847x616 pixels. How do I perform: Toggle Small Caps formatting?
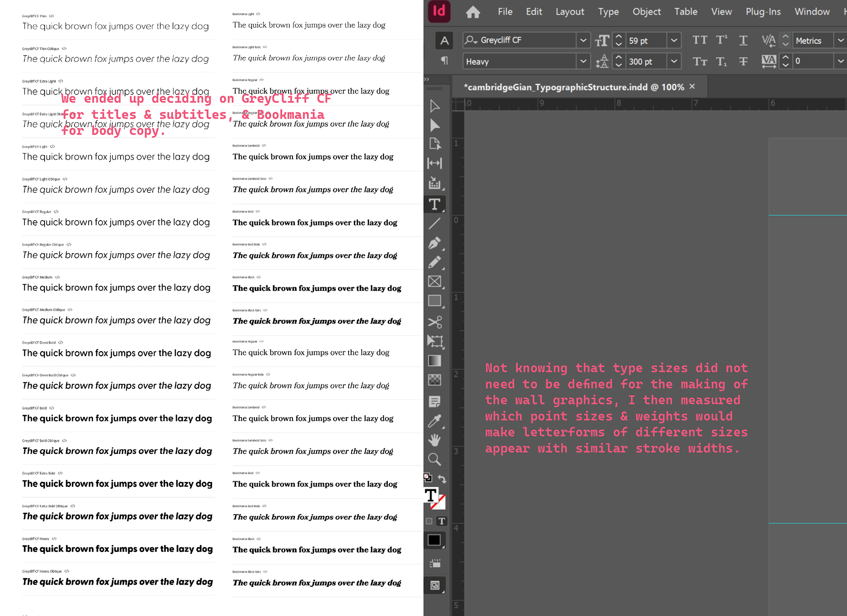tap(700, 61)
